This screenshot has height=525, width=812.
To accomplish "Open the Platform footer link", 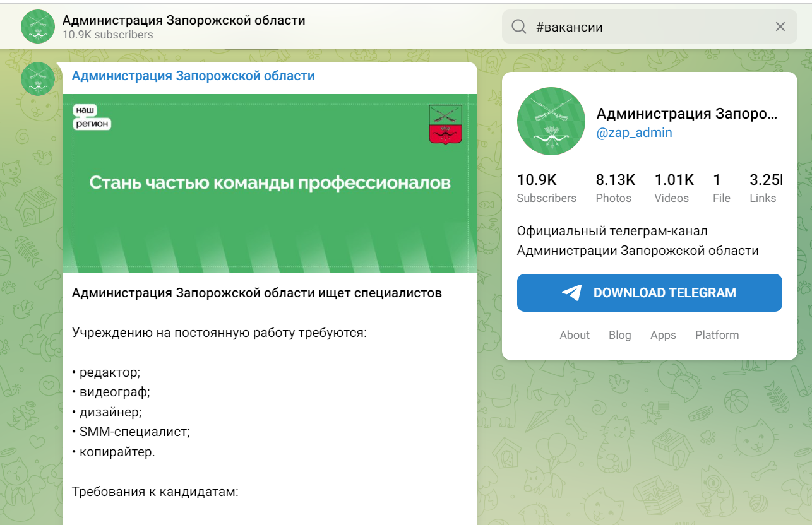I will click(717, 335).
